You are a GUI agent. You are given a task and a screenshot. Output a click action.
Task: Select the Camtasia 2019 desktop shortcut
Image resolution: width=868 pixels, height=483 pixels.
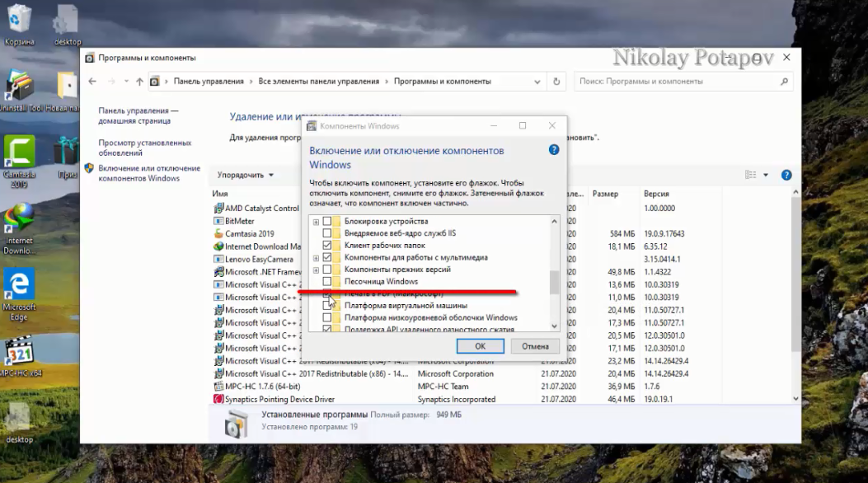(19, 162)
